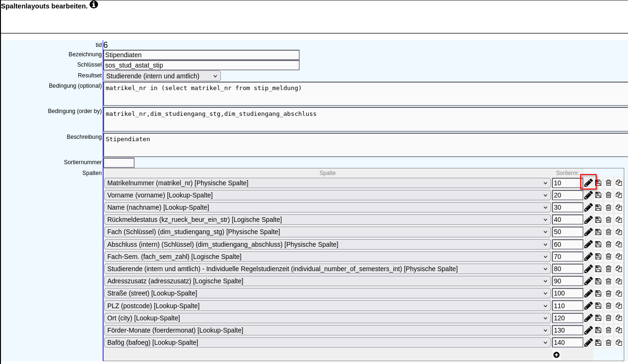The image size is (628, 364).
Task: Click pencil edit icon for Matrikelnummer row
Action: [588, 183]
